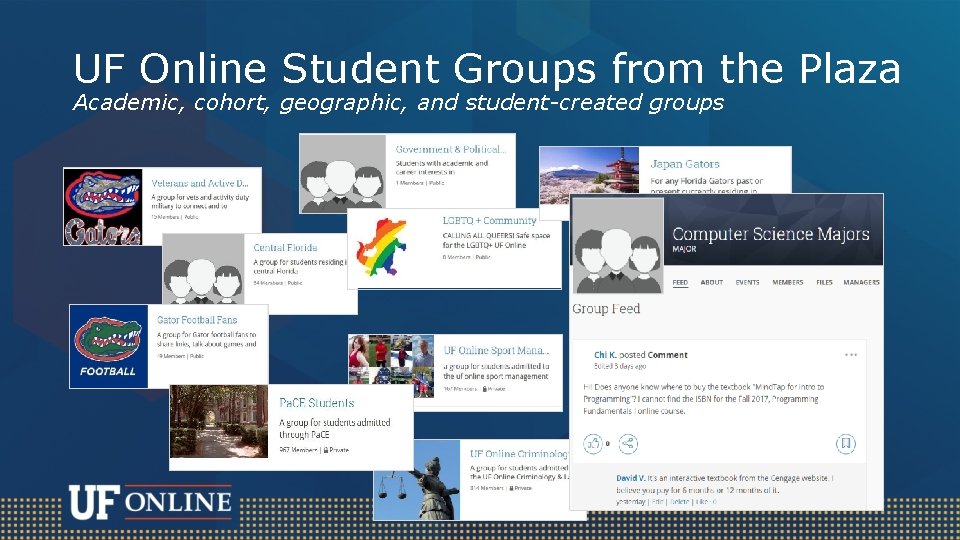The width and height of the screenshot is (960, 540).
Task: Open the UF Online Sport Mana... group link
Action: tap(497, 350)
